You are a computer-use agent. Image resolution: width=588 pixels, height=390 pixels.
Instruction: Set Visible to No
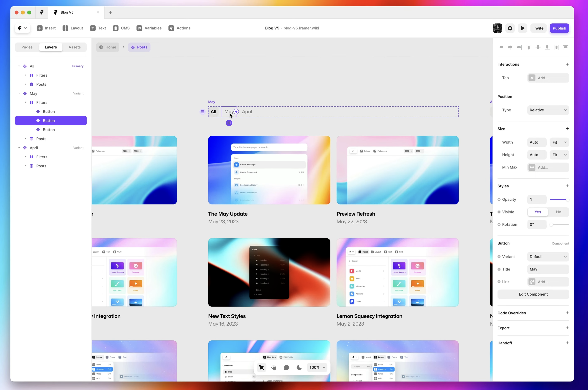tap(558, 212)
